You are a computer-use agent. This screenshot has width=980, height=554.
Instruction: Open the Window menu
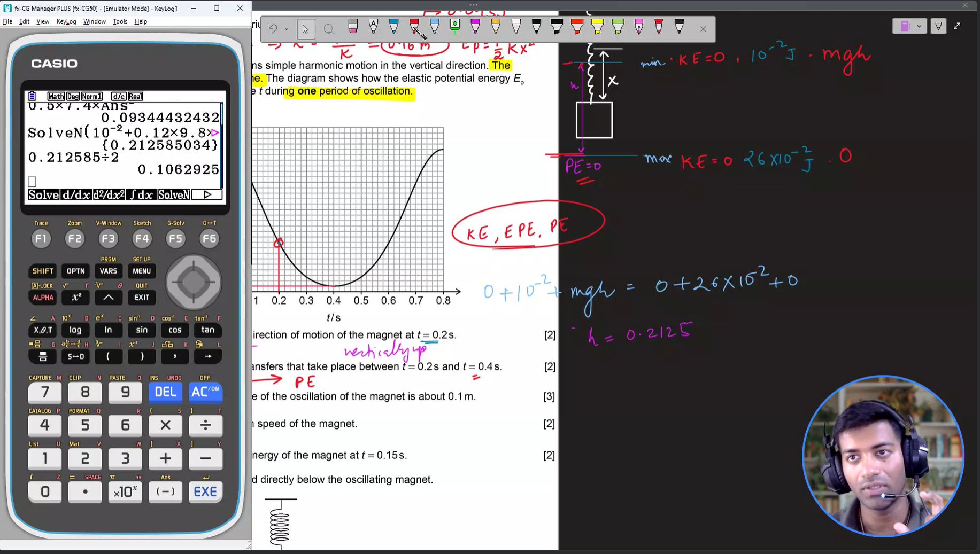pos(95,21)
